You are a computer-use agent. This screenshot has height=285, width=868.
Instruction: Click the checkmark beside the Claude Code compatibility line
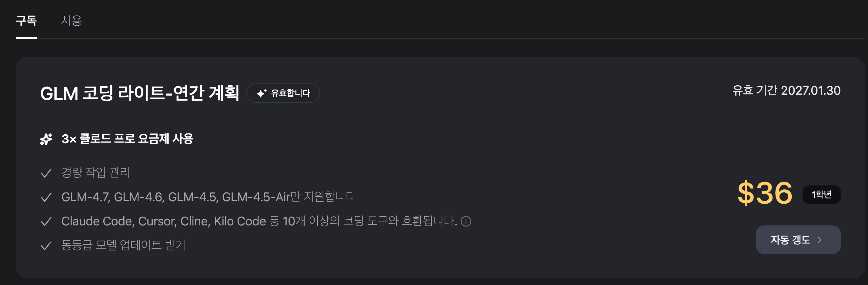point(46,221)
